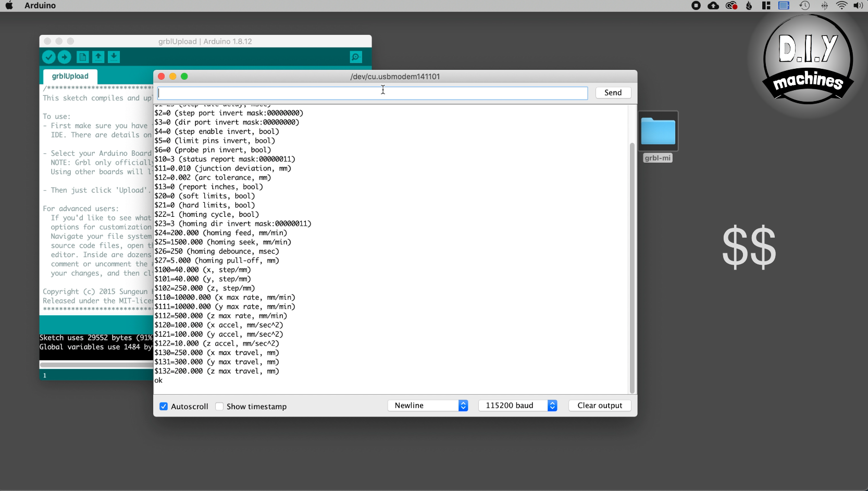Screen dimensions: 868x491
Task: Click the display mirroring icon in menu bar
Action: coord(784,6)
